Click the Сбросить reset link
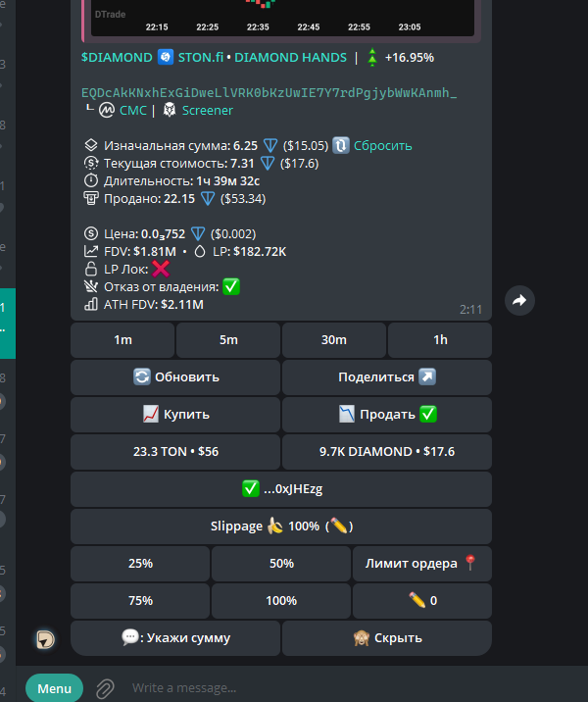 click(x=382, y=145)
